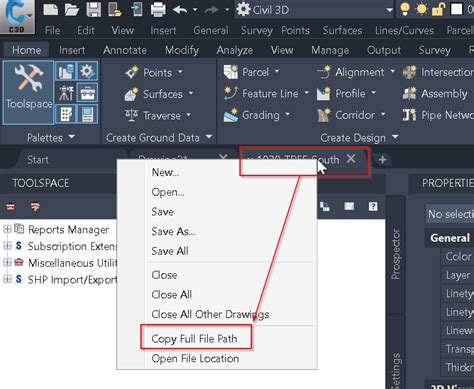The height and width of the screenshot is (389, 474).
Task: Click the Grading tool icon
Action: click(x=231, y=115)
